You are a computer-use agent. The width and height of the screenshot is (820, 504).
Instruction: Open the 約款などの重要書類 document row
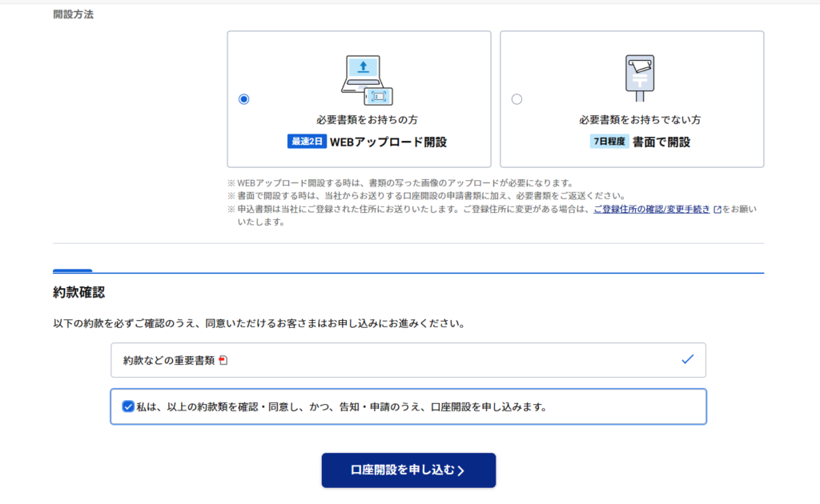[408, 360]
